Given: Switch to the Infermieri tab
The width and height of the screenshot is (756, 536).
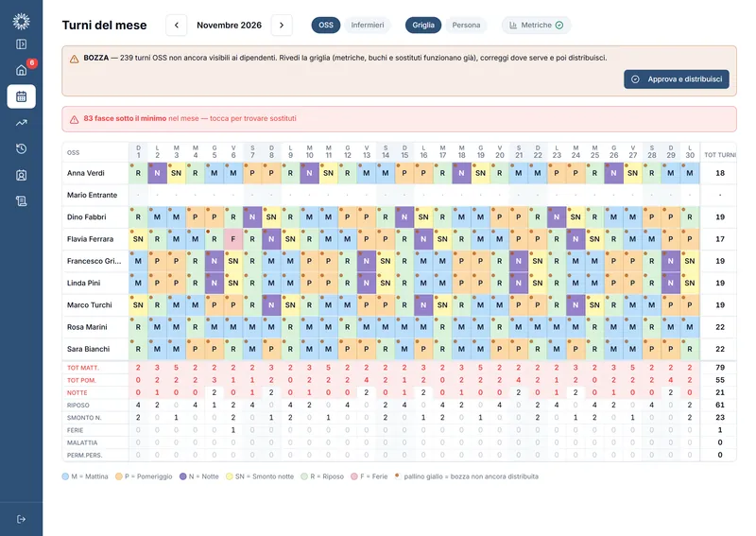Looking at the screenshot, I should (368, 26).
